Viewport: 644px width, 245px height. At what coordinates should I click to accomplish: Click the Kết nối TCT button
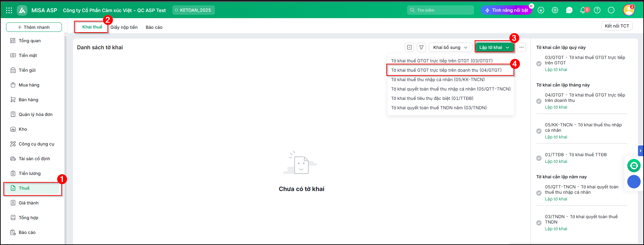tap(617, 26)
